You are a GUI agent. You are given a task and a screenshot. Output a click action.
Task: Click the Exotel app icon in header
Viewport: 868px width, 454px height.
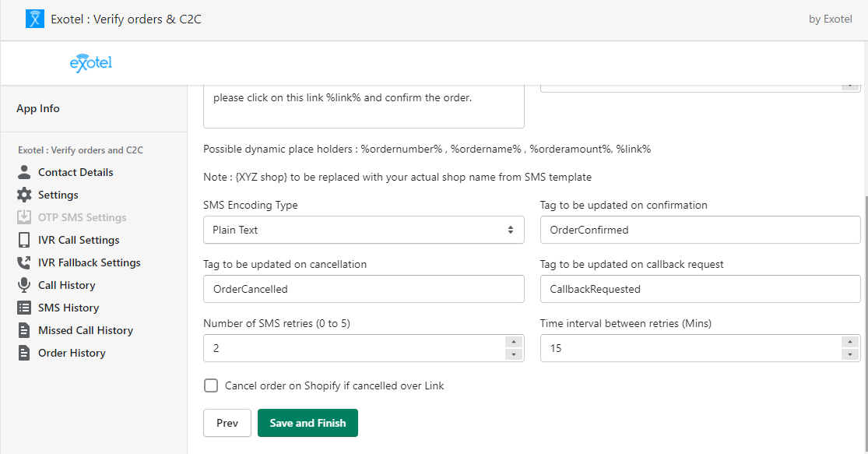(35, 19)
